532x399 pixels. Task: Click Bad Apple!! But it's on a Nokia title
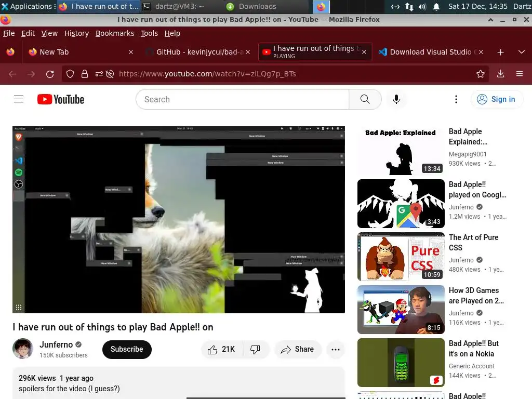point(474,349)
